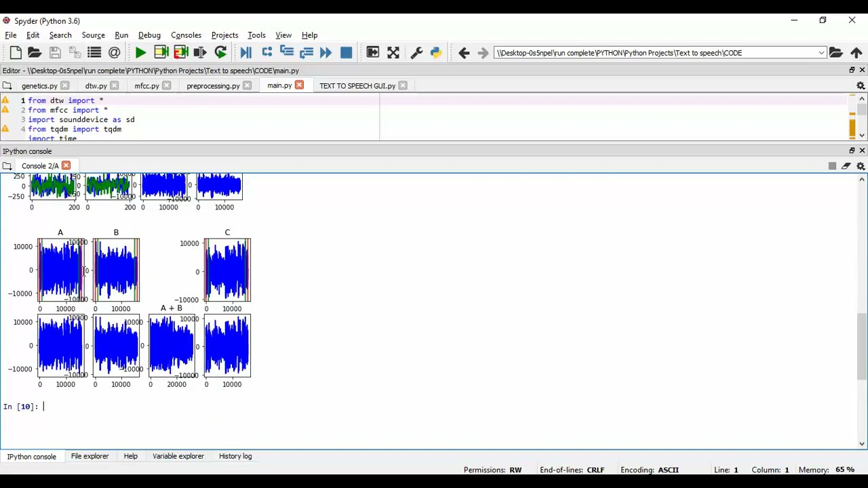Open the Help menu
The image size is (868, 488).
(309, 35)
